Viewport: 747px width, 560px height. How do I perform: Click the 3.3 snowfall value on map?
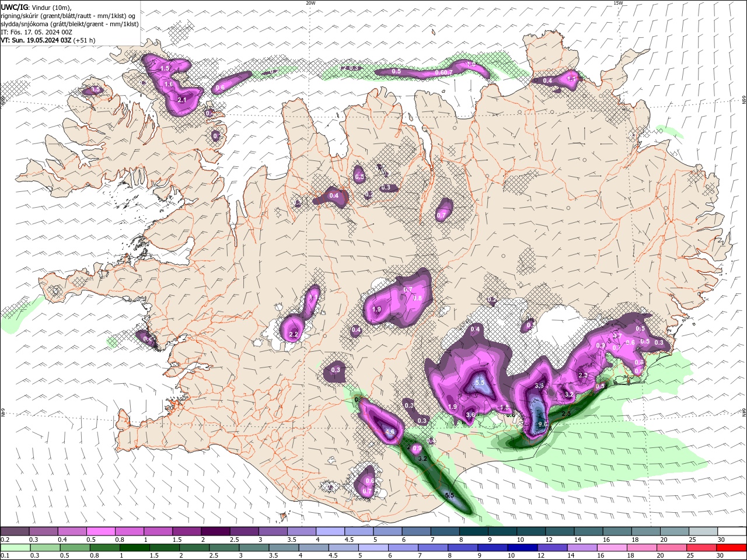(x=539, y=386)
